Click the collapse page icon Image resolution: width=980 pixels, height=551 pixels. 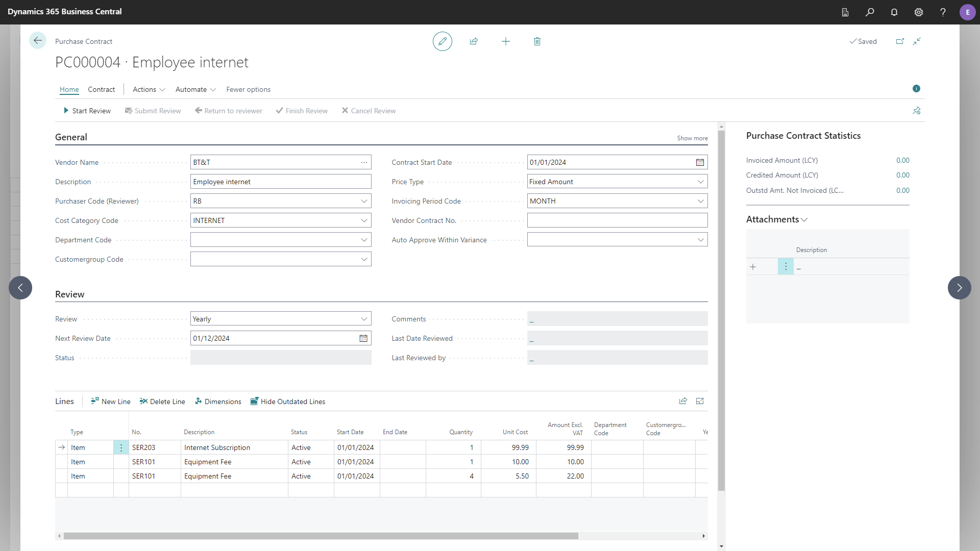pos(917,41)
